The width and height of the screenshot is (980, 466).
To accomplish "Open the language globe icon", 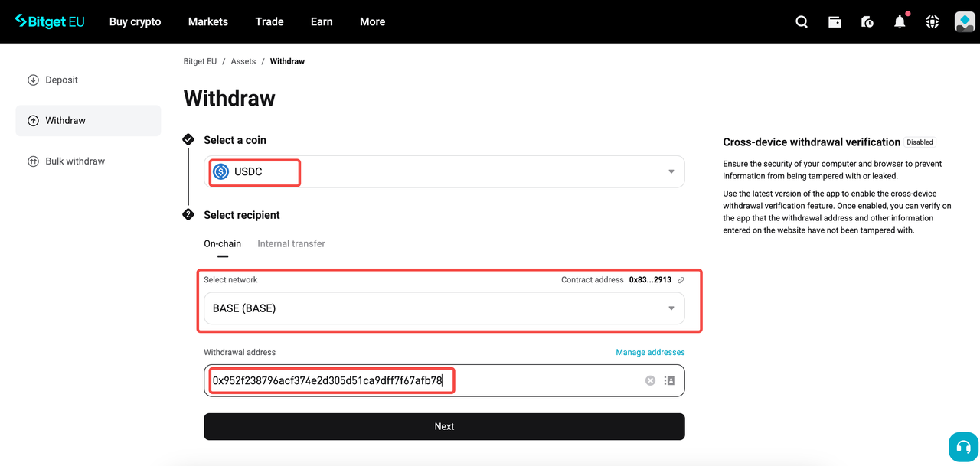I will [x=932, y=21].
